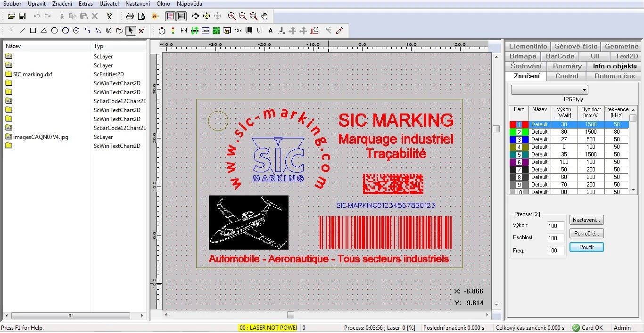
Task: Switch to the Sériové číslo tab
Action: [x=576, y=46]
